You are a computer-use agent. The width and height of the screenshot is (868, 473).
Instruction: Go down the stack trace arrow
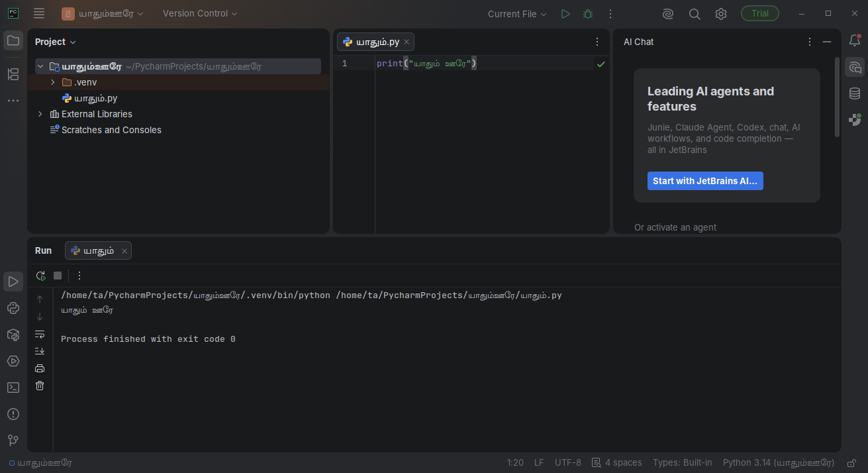tap(40, 317)
